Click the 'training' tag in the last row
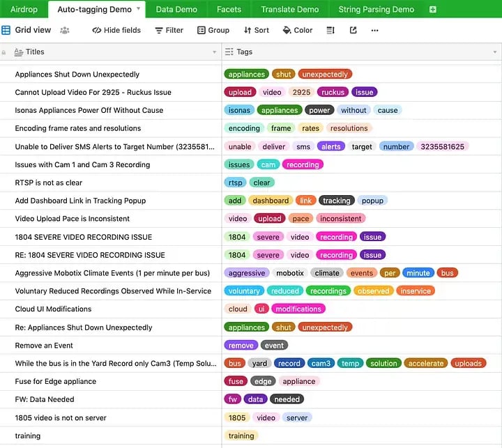Screen dimensions: 502x448 point(241,436)
